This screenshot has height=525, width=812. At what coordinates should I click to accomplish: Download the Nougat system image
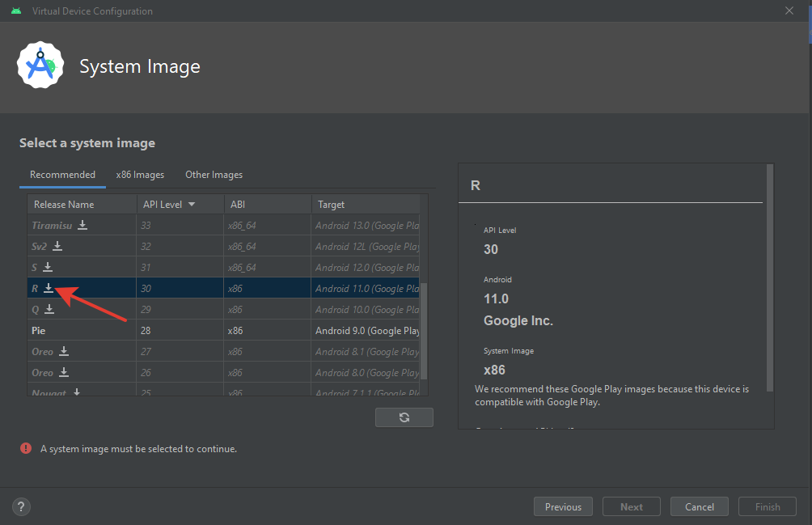pos(77,392)
